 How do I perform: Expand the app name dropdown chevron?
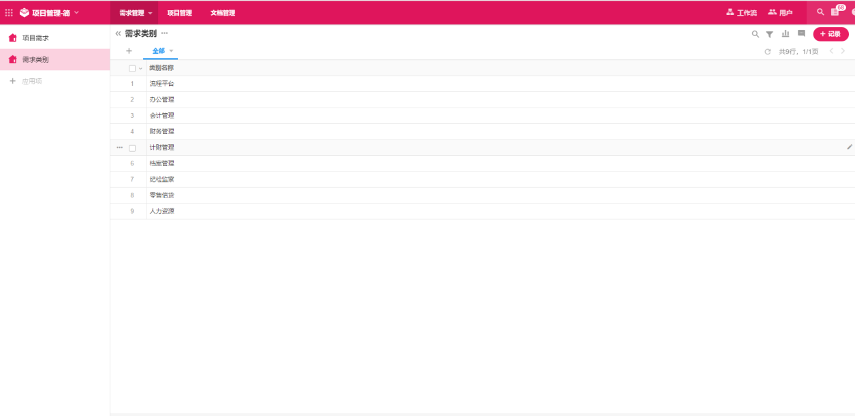[76, 12]
